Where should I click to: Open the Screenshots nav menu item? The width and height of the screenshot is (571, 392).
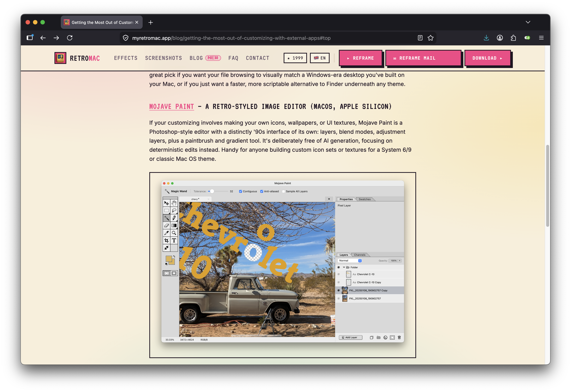[x=163, y=58]
